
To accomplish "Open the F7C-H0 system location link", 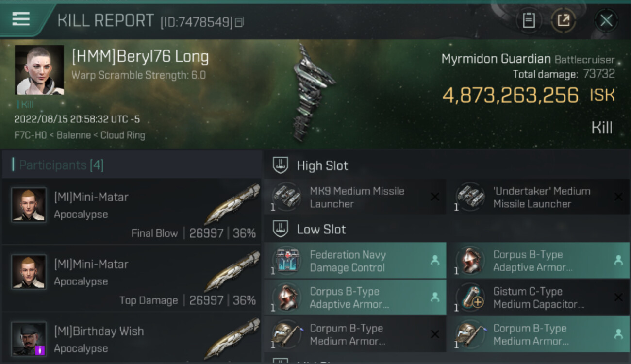I will click(x=31, y=135).
